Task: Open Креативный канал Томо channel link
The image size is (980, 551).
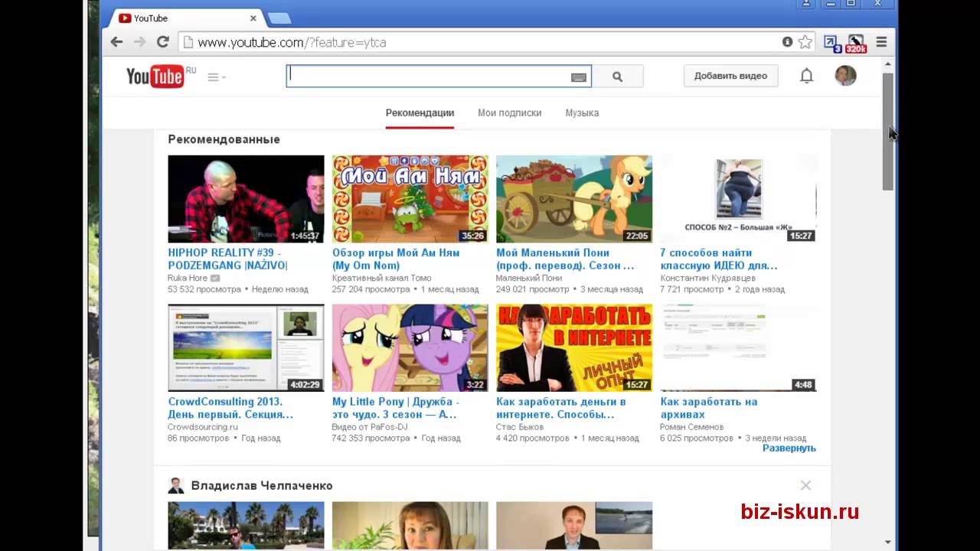Action: [381, 278]
